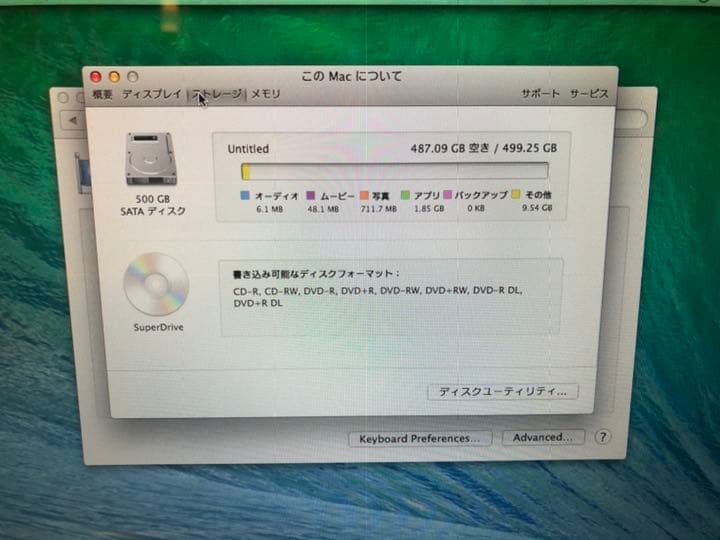Image resolution: width=720 pixels, height=540 pixels.
Task: Click the storage usage bar
Action: coord(394,171)
